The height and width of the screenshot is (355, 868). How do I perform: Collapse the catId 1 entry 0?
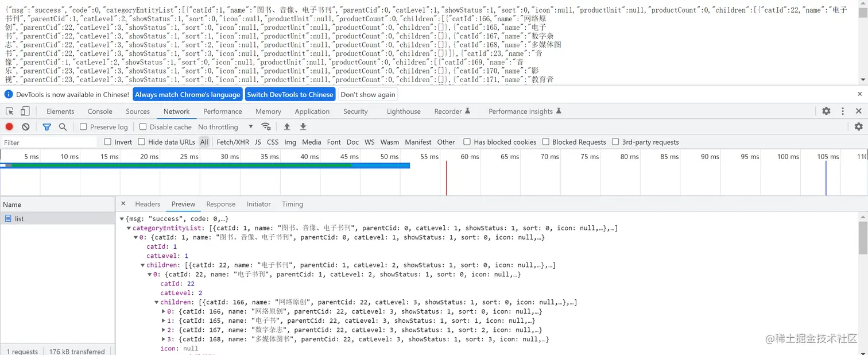[135, 237]
